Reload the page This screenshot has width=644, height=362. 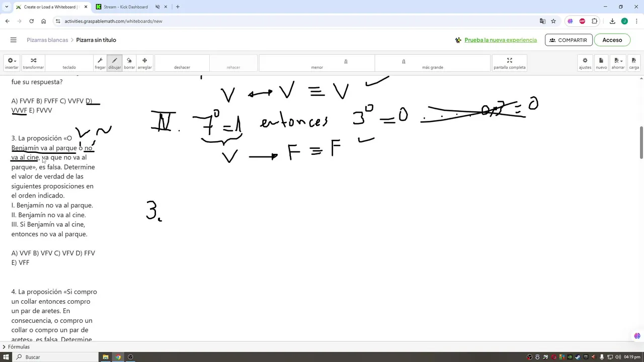pos(31,21)
